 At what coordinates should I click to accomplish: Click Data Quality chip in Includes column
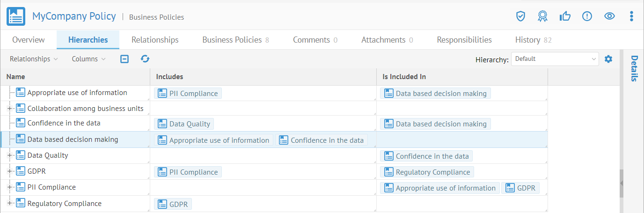(184, 124)
